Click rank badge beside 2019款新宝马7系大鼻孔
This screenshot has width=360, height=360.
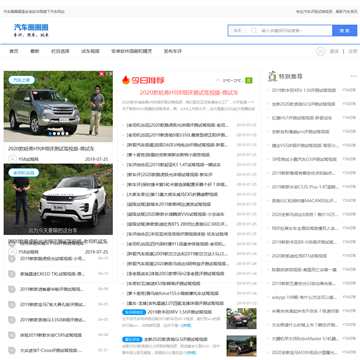pos(12,304)
